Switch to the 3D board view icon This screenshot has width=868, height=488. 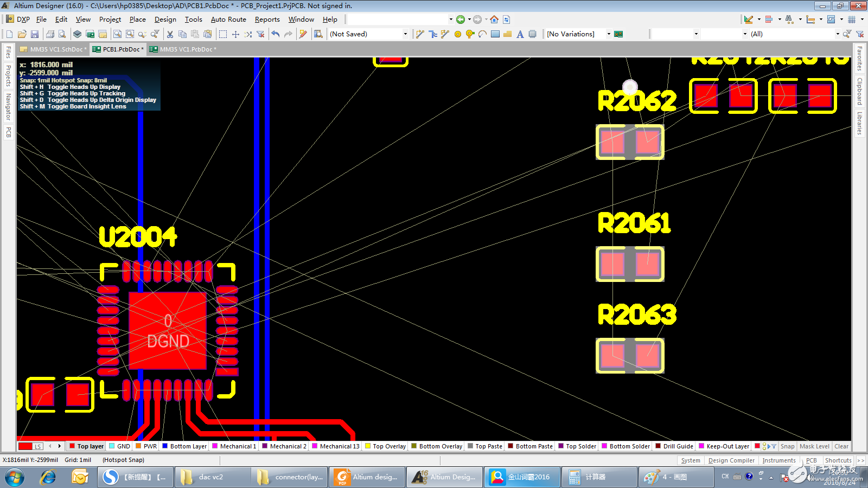[78, 34]
